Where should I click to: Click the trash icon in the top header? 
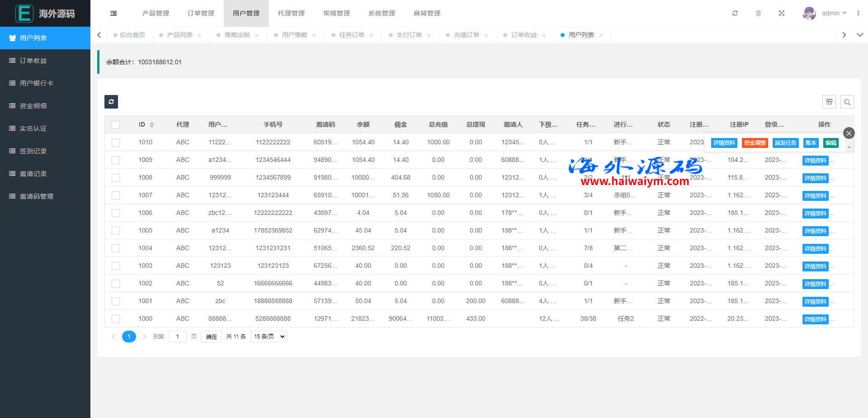(758, 14)
